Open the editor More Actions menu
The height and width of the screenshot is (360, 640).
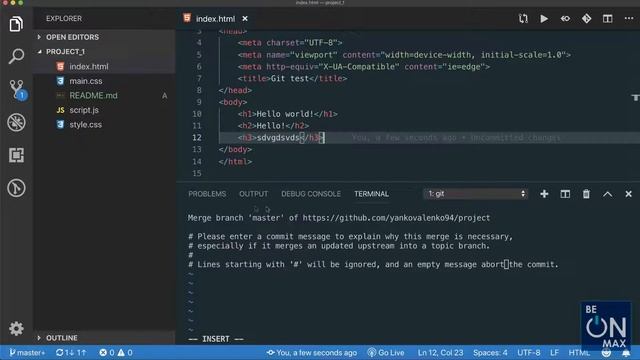point(629,18)
